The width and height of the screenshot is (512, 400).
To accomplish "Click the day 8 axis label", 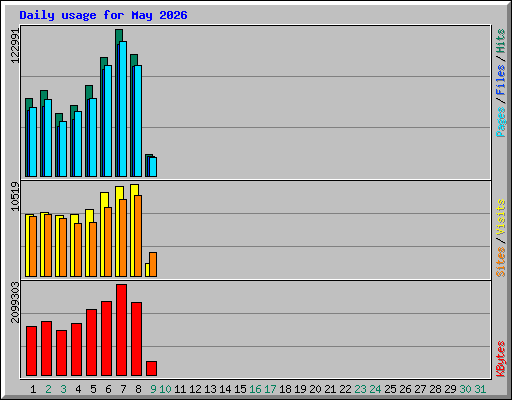I will [138, 389].
